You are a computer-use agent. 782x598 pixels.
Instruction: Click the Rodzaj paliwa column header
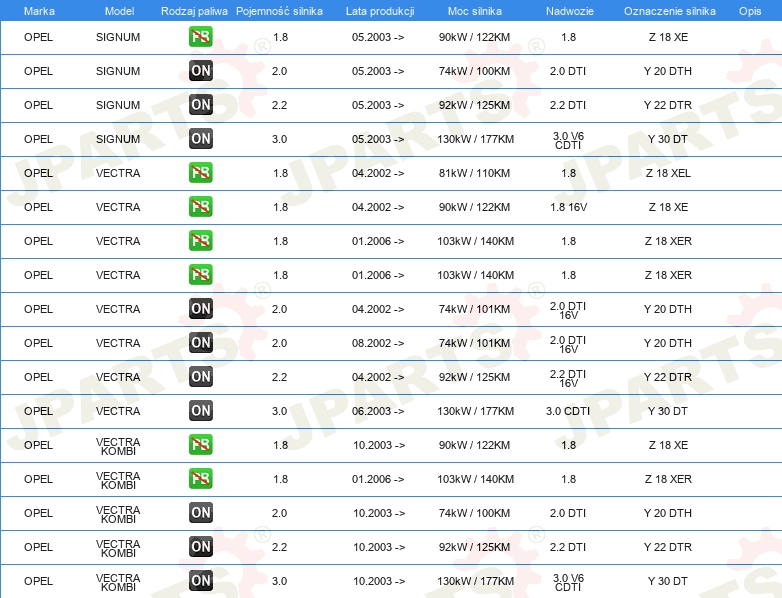click(194, 11)
